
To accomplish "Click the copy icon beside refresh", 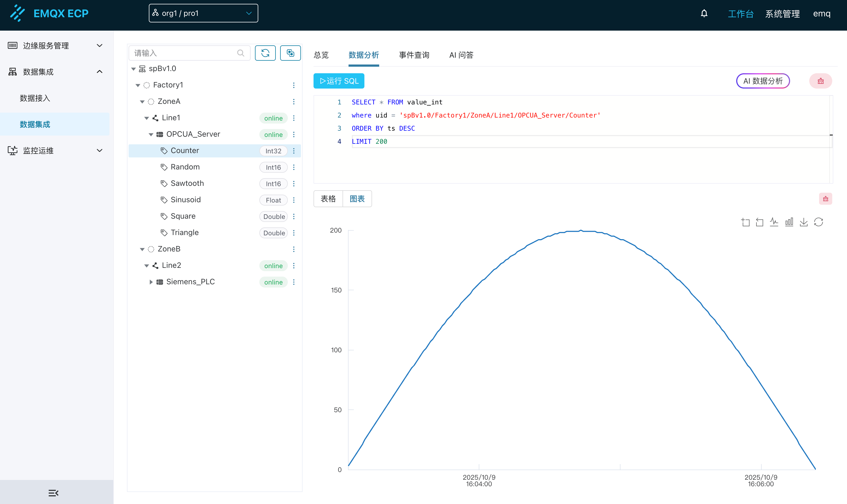I will pos(290,53).
